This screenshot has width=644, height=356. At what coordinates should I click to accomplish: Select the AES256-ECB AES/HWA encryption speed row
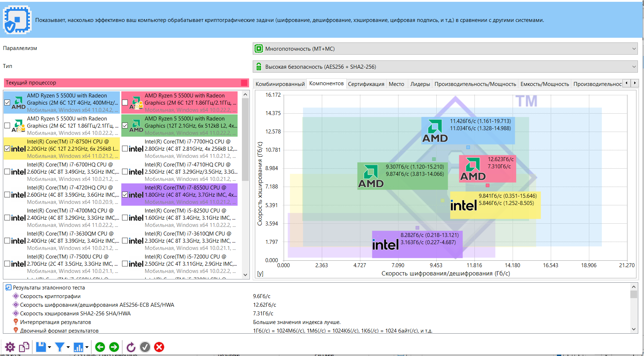[x=317, y=305]
